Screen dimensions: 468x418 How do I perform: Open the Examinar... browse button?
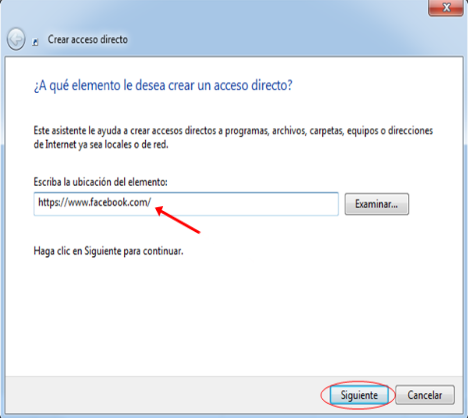coord(377,204)
